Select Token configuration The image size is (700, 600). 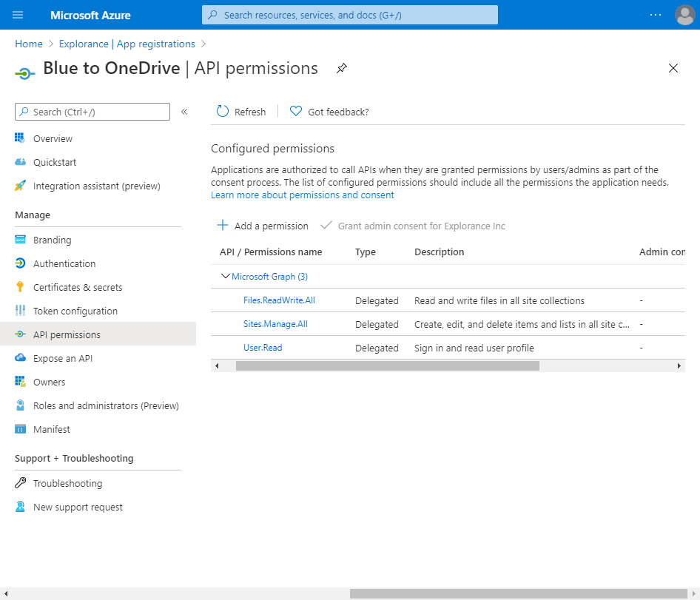pos(75,311)
